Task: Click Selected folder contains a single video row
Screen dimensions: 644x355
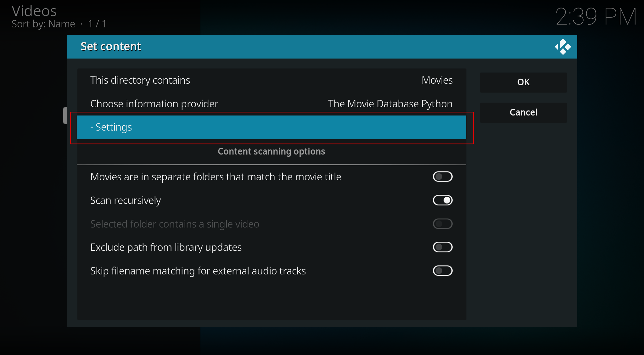Action: click(x=175, y=224)
